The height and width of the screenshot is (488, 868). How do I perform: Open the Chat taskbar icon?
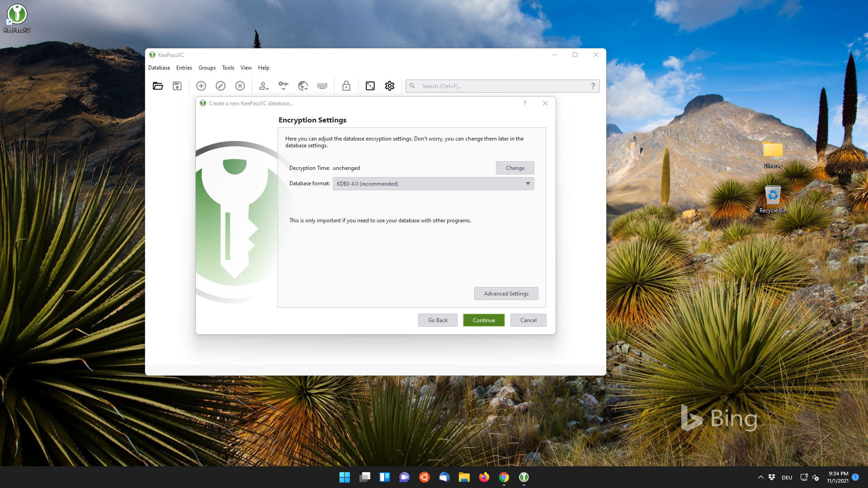point(405,477)
